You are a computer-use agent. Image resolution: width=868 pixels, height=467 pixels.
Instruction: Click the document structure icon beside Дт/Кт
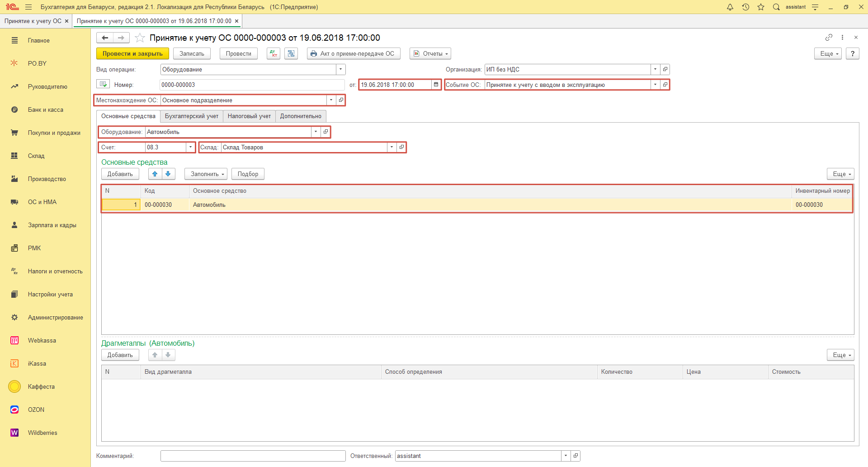coord(291,53)
